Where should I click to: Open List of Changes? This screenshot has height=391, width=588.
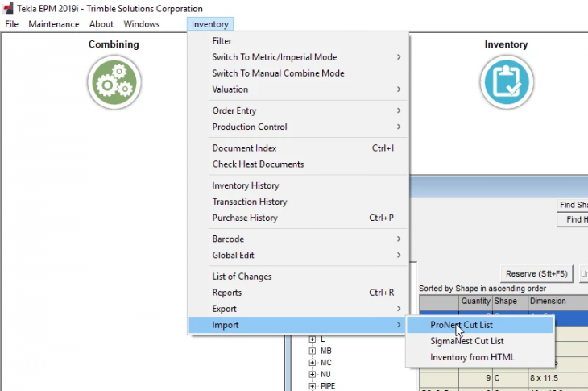coord(298,277)
